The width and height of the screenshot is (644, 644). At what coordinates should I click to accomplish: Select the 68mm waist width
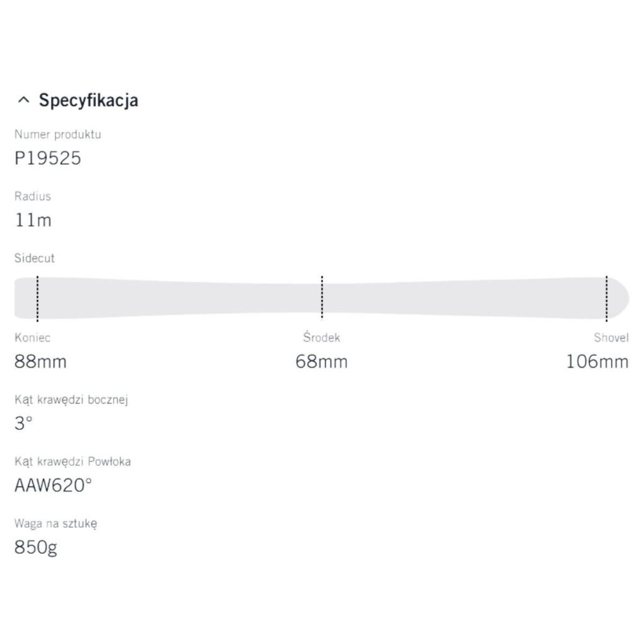coord(321,362)
